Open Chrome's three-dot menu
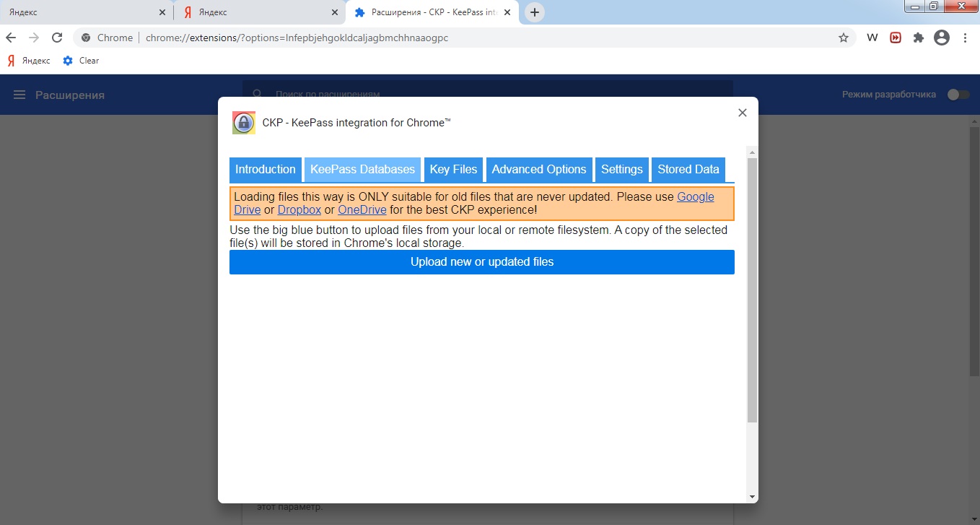980x525 pixels. [x=965, y=38]
